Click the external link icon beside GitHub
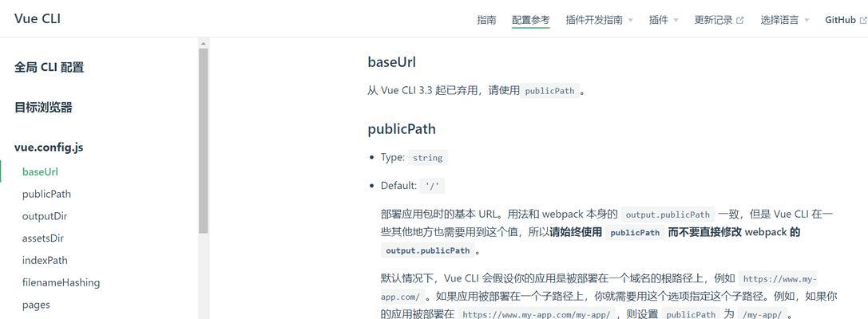This screenshot has width=868, height=319. [862, 21]
